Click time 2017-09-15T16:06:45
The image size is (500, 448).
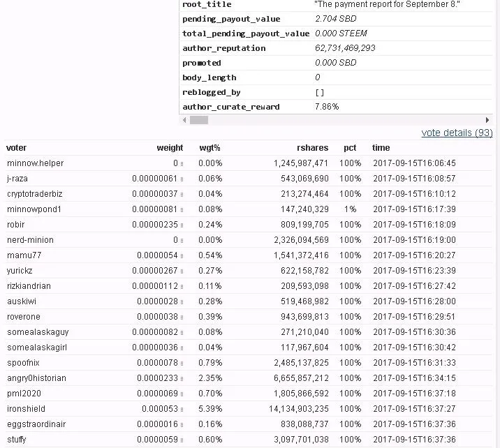pyautogui.click(x=414, y=163)
